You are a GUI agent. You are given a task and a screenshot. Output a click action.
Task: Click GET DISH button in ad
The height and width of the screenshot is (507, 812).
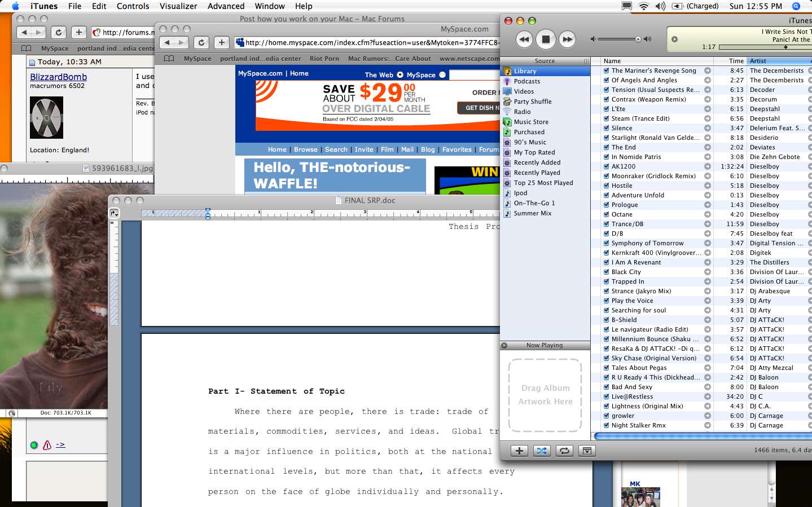[x=479, y=108]
